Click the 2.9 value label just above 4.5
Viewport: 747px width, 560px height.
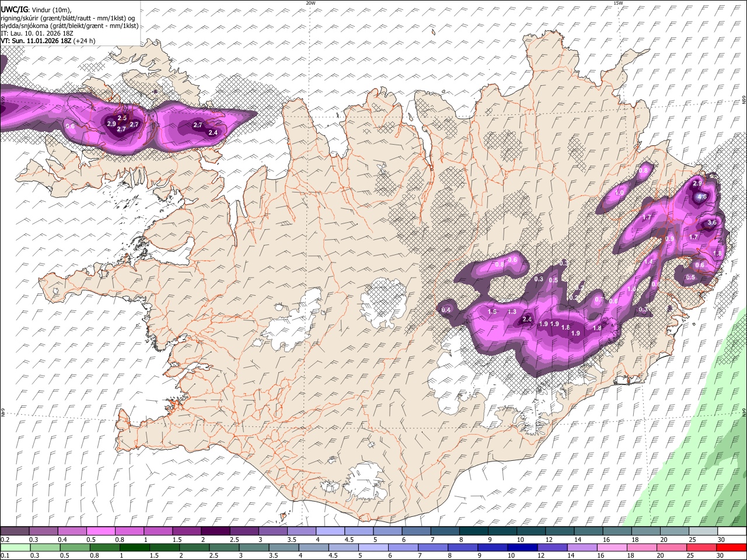[x=697, y=183]
